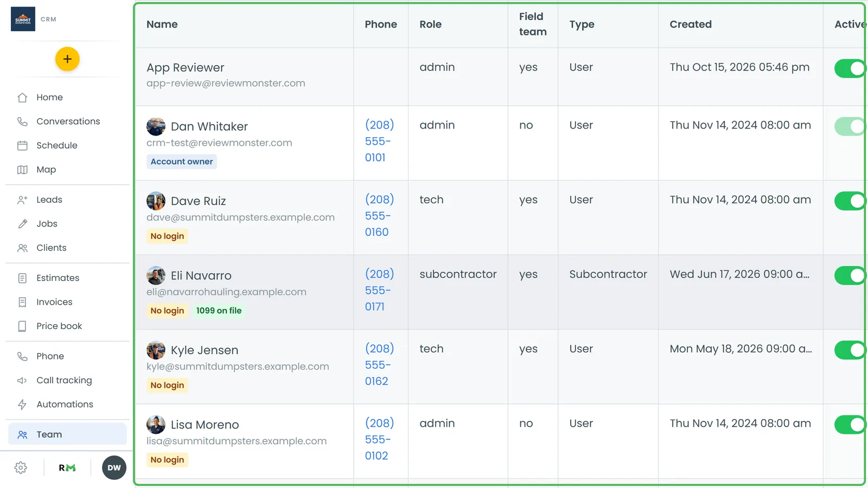Viewport: 868px width, 488px height.
Task: Click the RM logo icon
Action: point(67,468)
